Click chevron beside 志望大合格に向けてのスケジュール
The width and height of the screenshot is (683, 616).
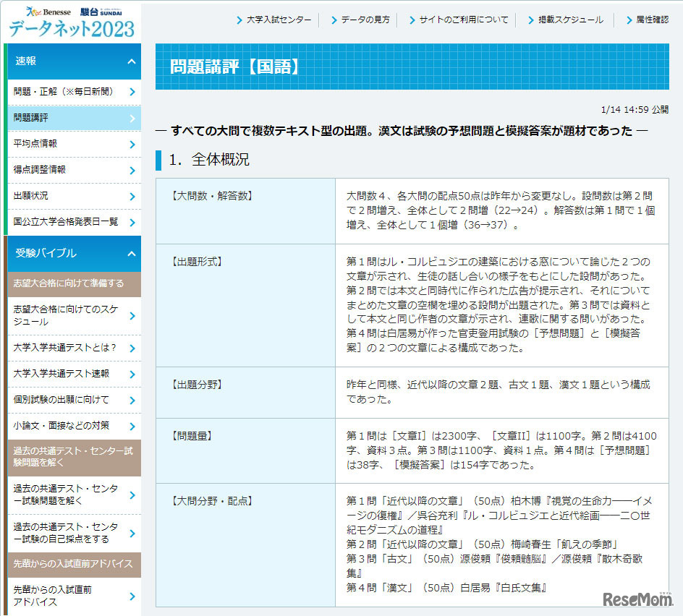pos(132,315)
